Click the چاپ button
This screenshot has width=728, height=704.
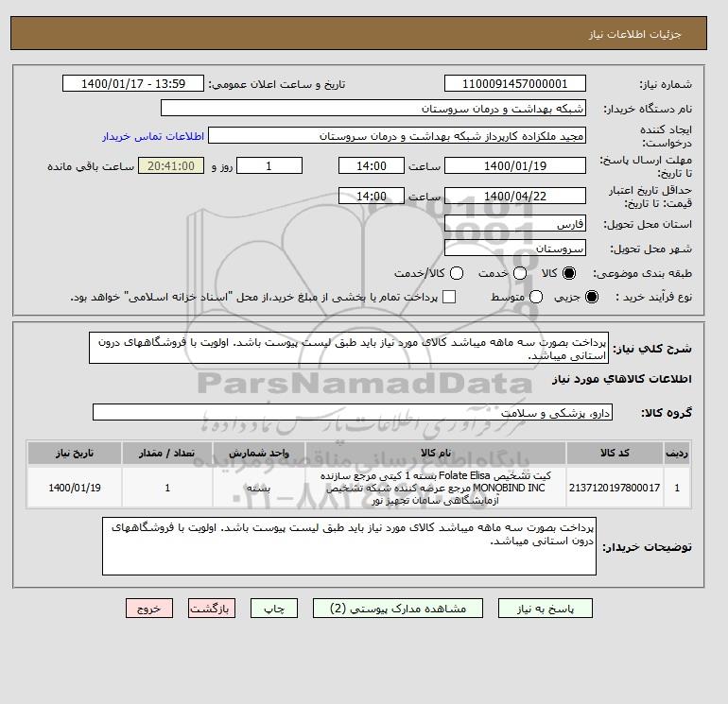[x=274, y=609]
